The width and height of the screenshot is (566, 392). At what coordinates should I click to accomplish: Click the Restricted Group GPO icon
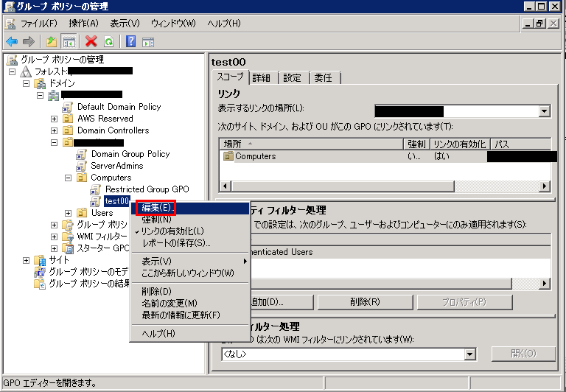(95, 189)
